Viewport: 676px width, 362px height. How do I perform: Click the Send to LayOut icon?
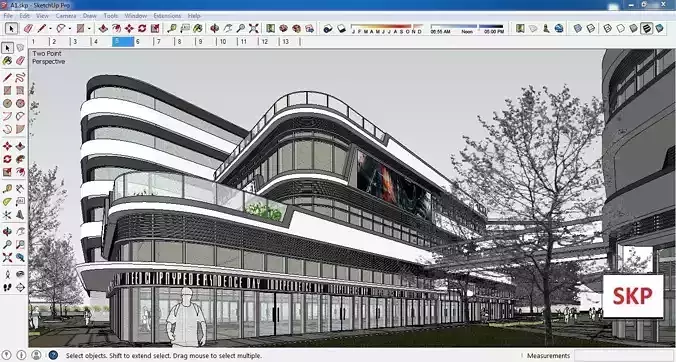(x=310, y=28)
